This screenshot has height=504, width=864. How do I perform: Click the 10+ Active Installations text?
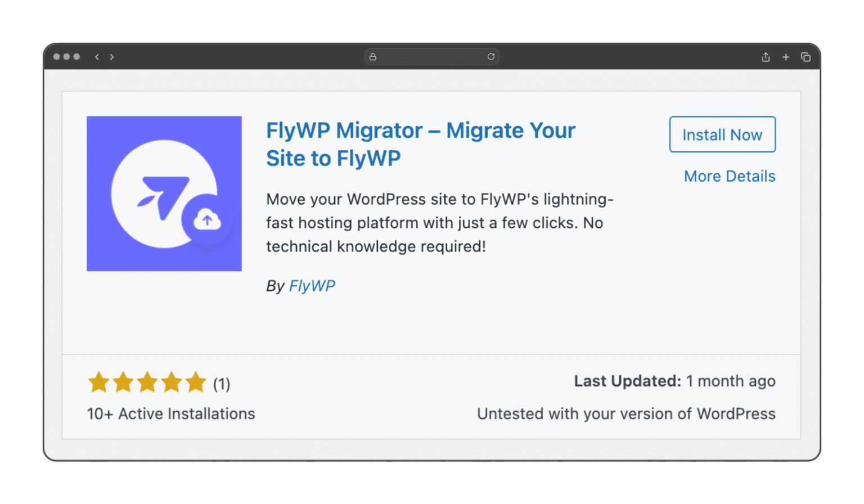170,413
